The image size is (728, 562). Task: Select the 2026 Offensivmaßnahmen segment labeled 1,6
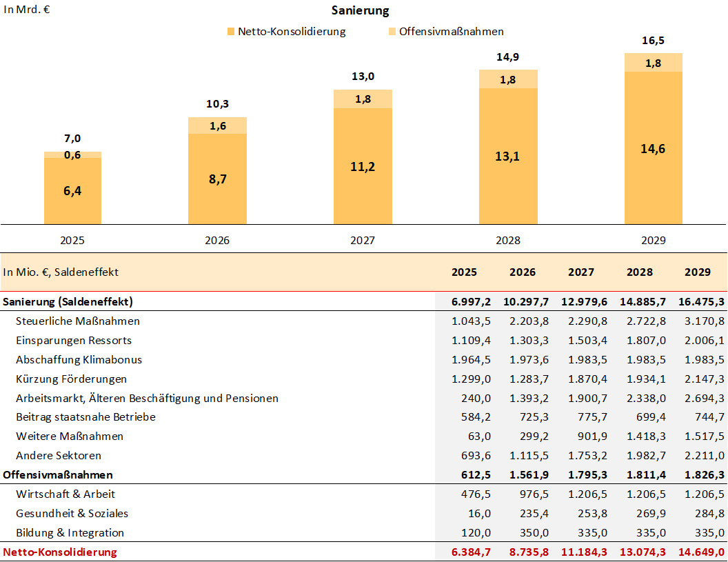coord(217,126)
